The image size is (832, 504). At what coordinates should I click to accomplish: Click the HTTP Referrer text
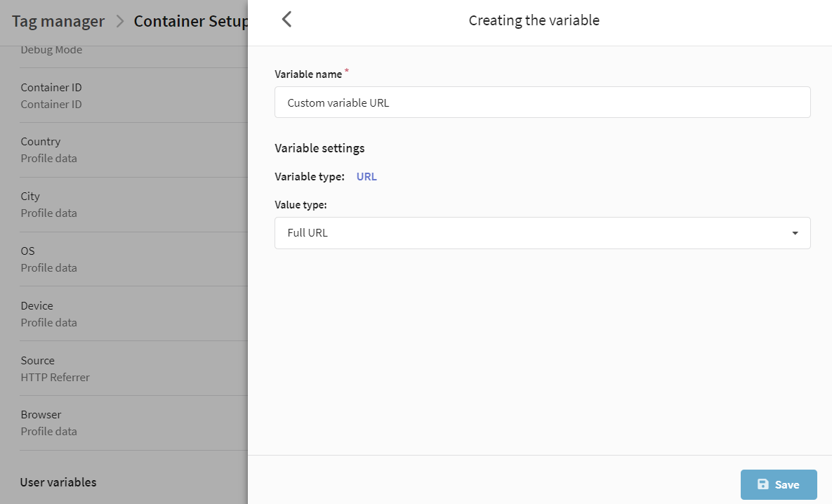click(55, 377)
